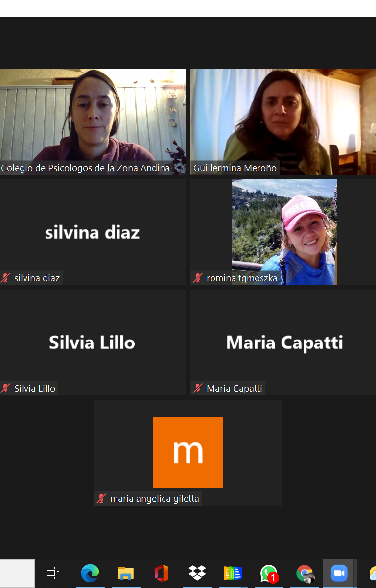Click maria angelica giletta muted mic icon

[x=101, y=499]
